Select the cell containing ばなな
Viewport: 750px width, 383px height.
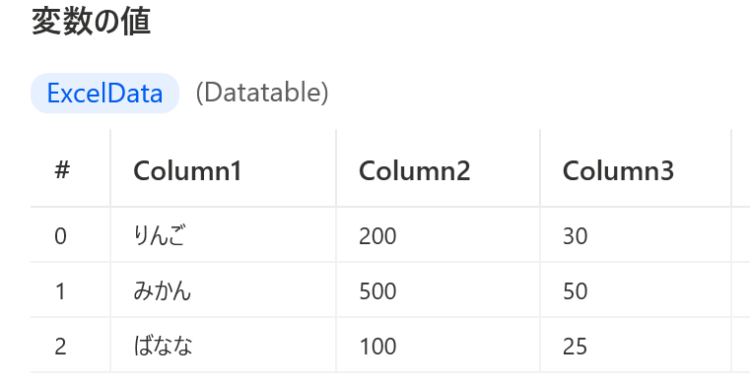point(223,345)
